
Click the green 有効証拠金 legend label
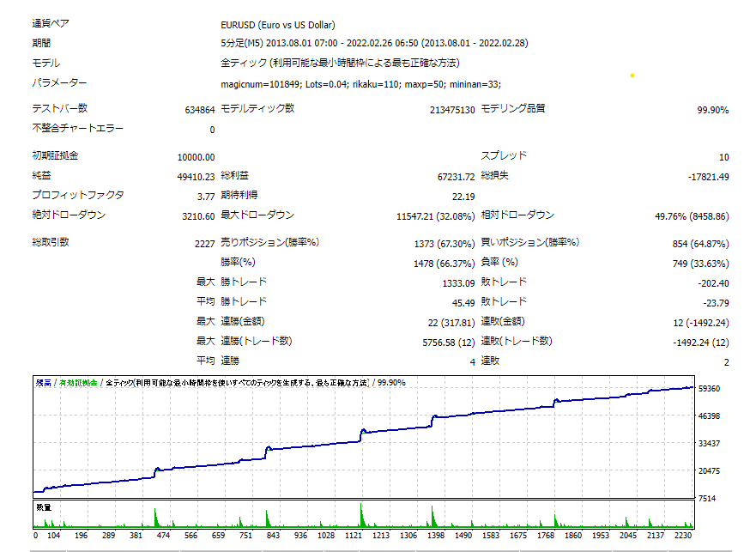click(x=78, y=383)
